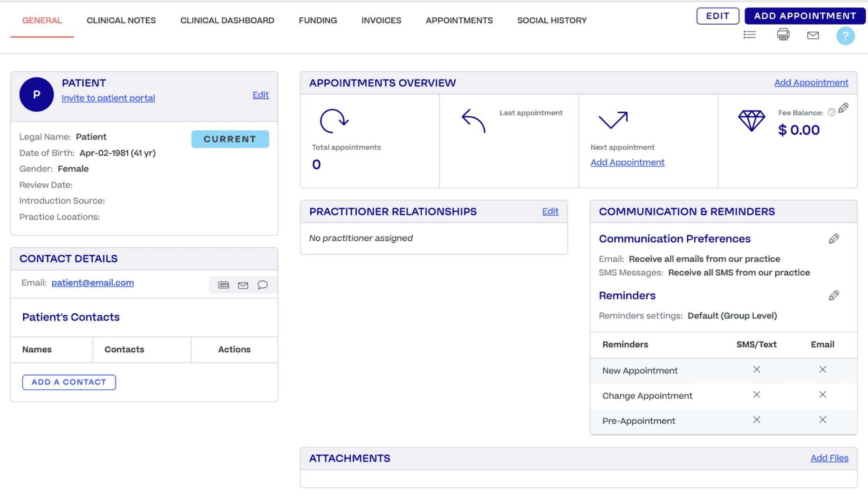
Task: Print the patient record using printer icon
Action: point(783,34)
